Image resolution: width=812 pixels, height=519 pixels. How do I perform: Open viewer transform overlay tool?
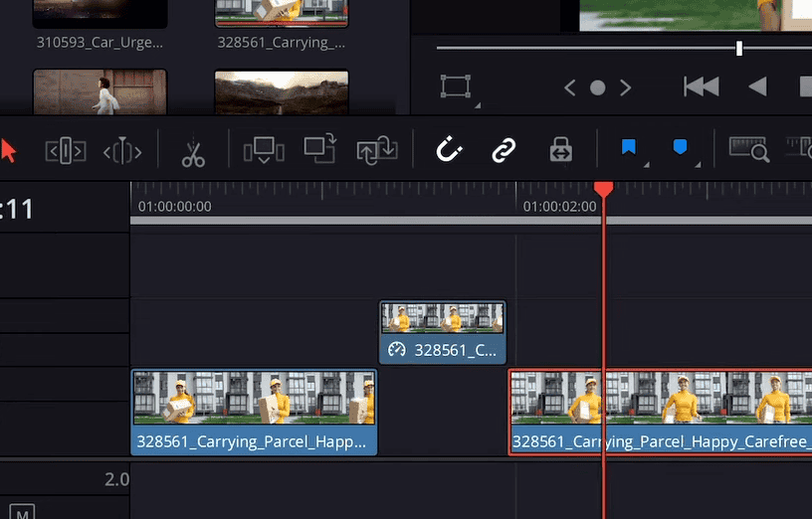456,86
